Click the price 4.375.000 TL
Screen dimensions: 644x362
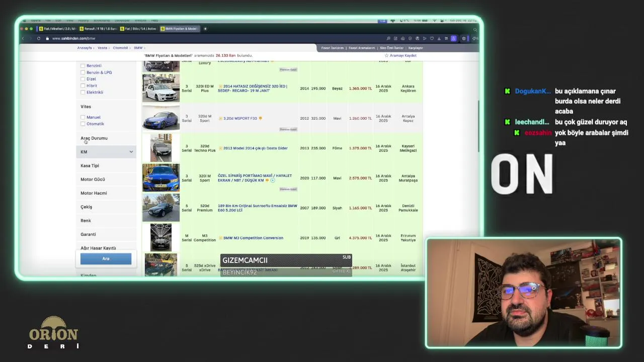pyautogui.click(x=360, y=238)
